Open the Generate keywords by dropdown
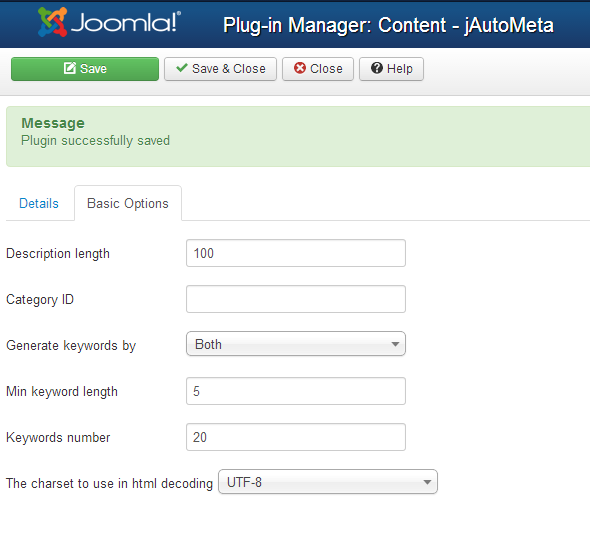Viewport: 590px width, 550px height. coord(296,344)
